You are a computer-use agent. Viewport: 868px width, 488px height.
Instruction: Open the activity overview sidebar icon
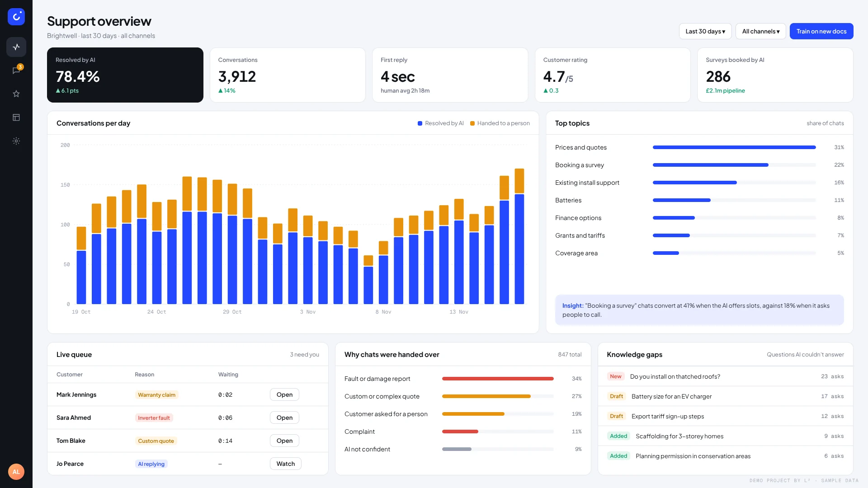pyautogui.click(x=16, y=47)
